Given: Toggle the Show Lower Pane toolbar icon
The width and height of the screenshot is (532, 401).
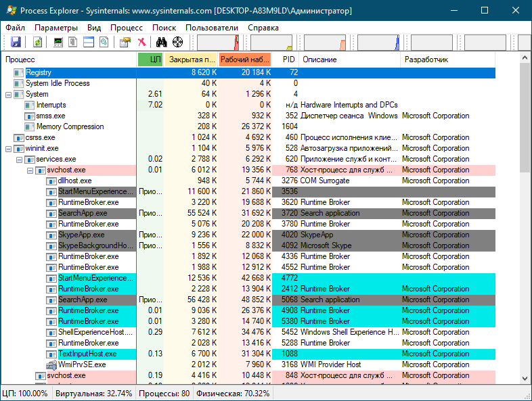Looking at the screenshot, I should (89, 42).
